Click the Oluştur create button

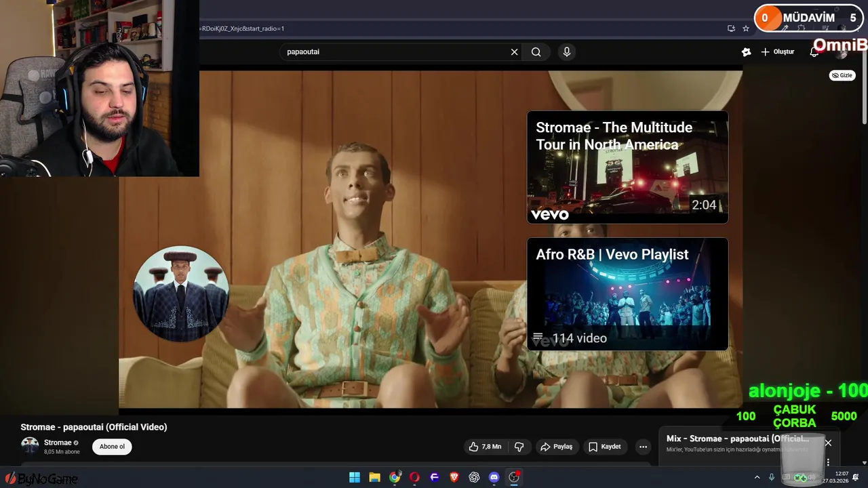[x=777, y=52]
